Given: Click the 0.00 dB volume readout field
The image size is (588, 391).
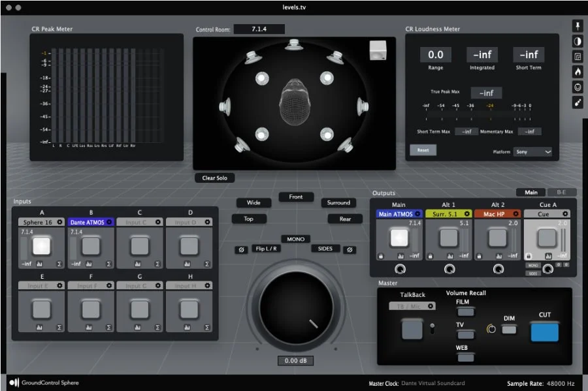Looking at the screenshot, I should [x=295, y=360].
